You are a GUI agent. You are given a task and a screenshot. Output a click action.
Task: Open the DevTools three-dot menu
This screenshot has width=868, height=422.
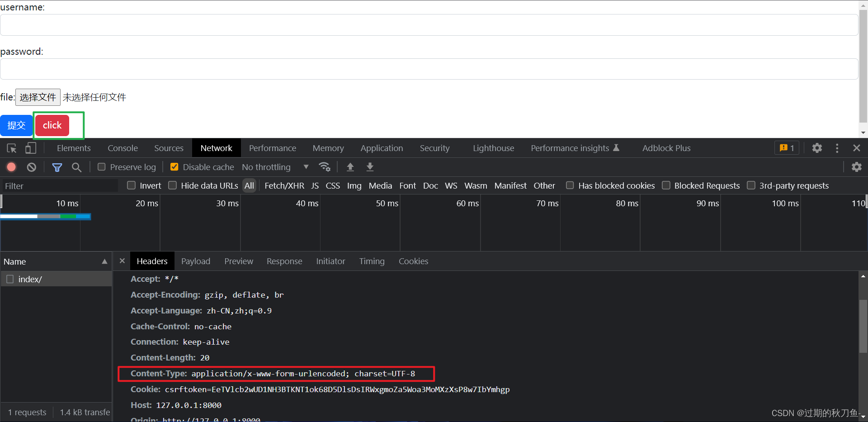coord(837,148)
